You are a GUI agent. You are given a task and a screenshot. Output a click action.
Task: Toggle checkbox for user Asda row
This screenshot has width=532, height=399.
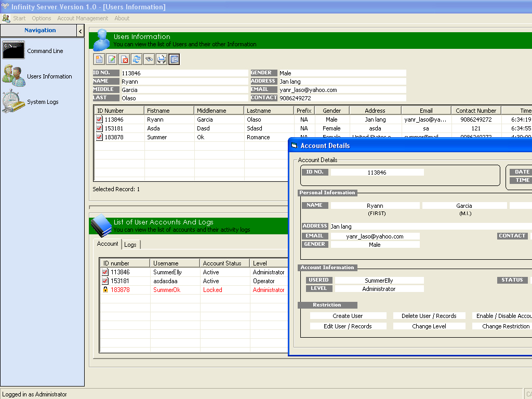coord(99,128)
